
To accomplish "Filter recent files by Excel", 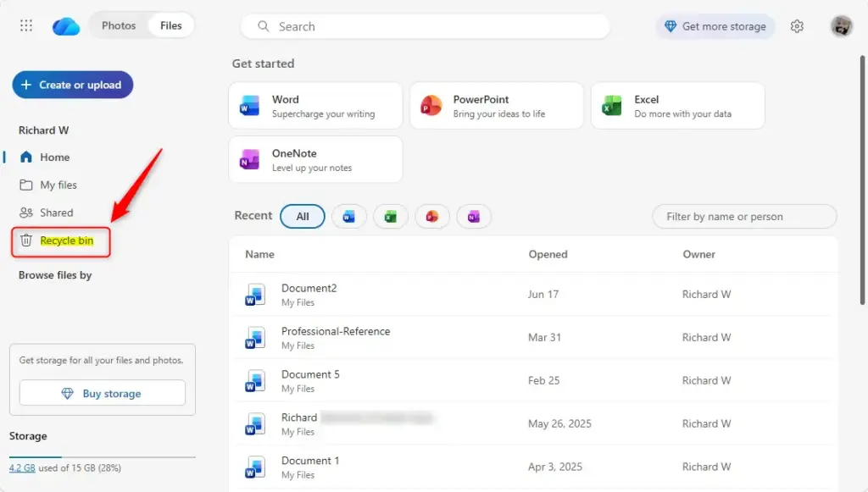I will coord(390,216).
